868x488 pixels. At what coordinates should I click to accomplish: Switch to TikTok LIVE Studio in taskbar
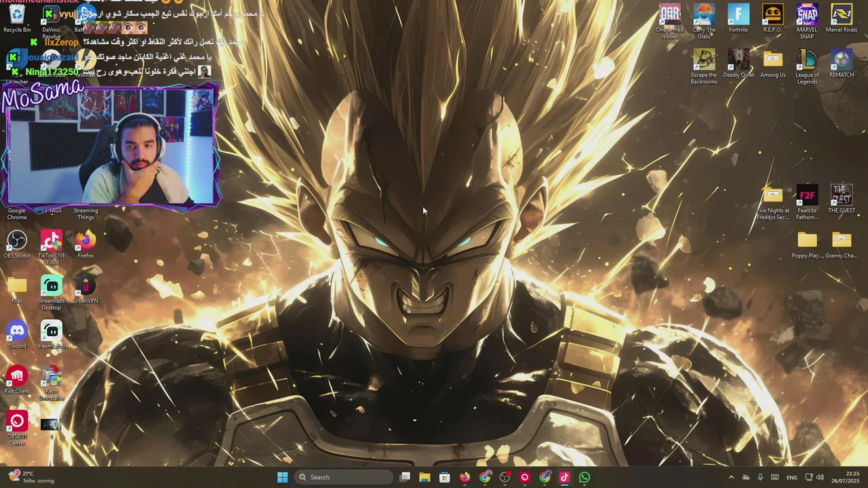click(x=564, y=477)
